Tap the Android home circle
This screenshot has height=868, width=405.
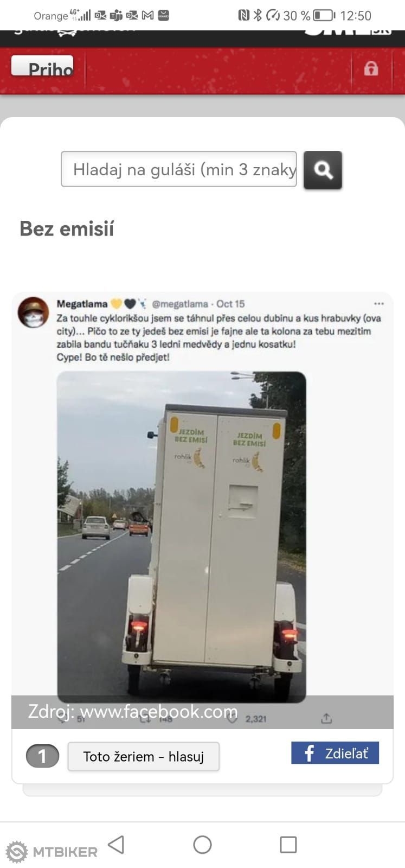(202, 844)
